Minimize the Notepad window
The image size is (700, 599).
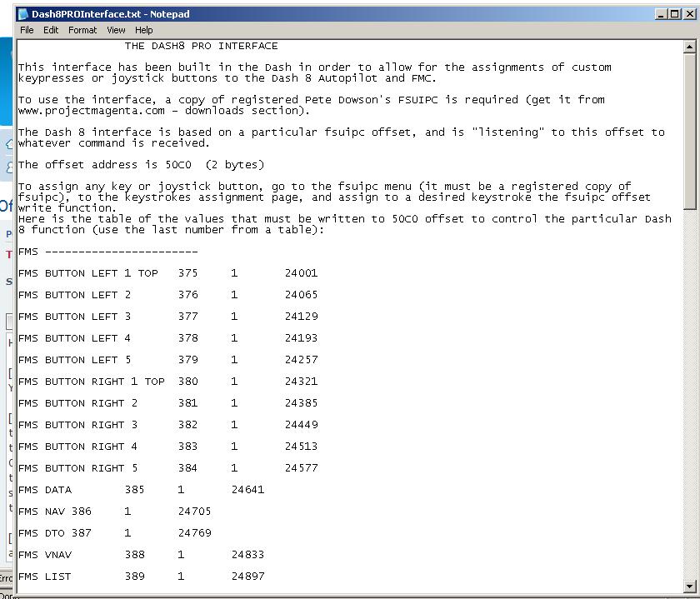coord(661,14)
